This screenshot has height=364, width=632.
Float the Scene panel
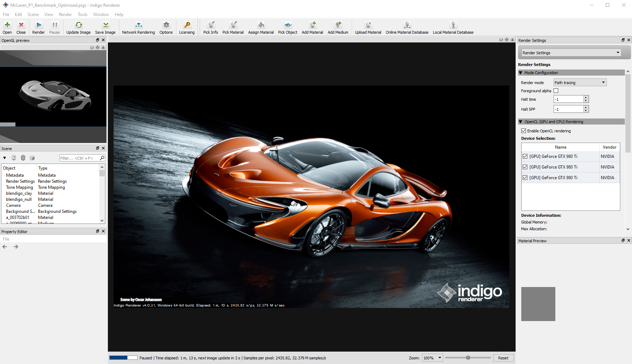pyautogui.click(x=98, y=148)
